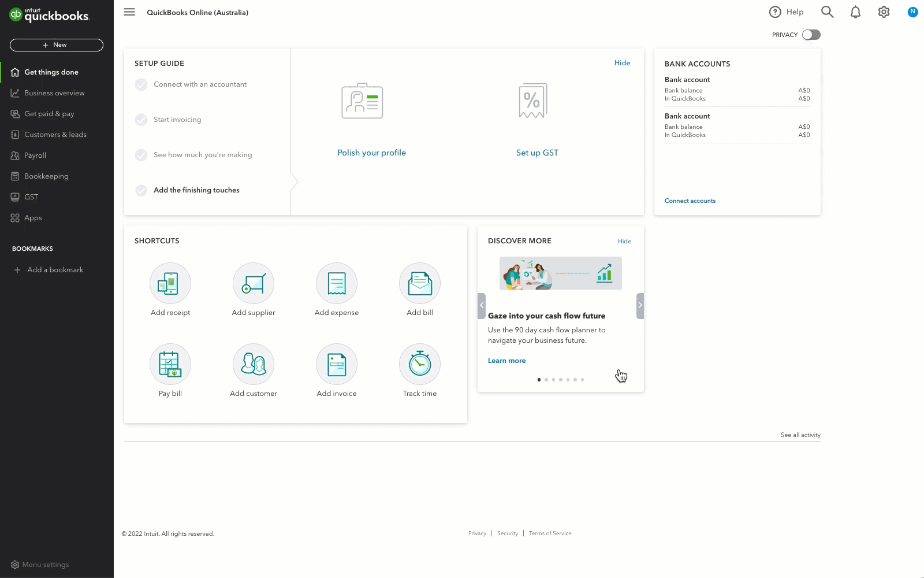This screenshot has height=578, width=924.
Task: Open Get paid & pay in the sidebar
Action: pyautogui.click(x=57, y=114)
